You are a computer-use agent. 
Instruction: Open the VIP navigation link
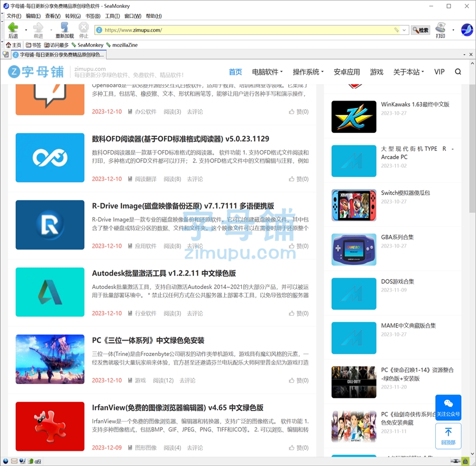click(x=440, y=72)
